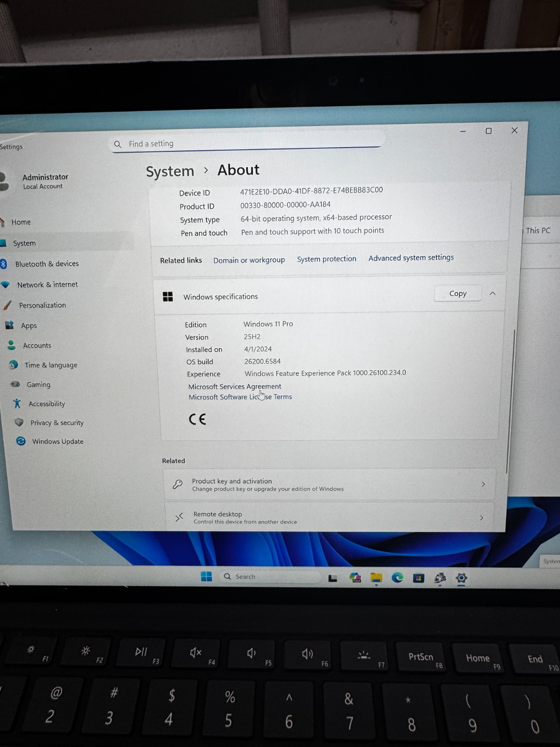Open Domain or workgroup link
This screenshot has width=560, height=747.
[249, 260]
